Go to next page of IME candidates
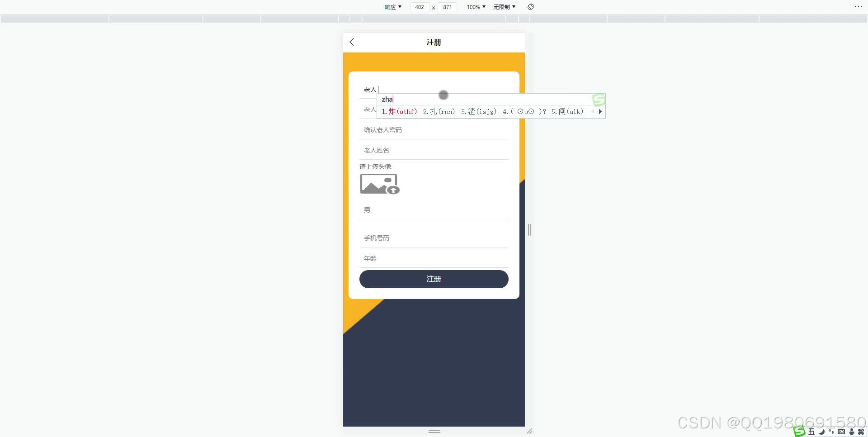The height and width of the screenshot is (437, 868). click(x=600, y=111)
